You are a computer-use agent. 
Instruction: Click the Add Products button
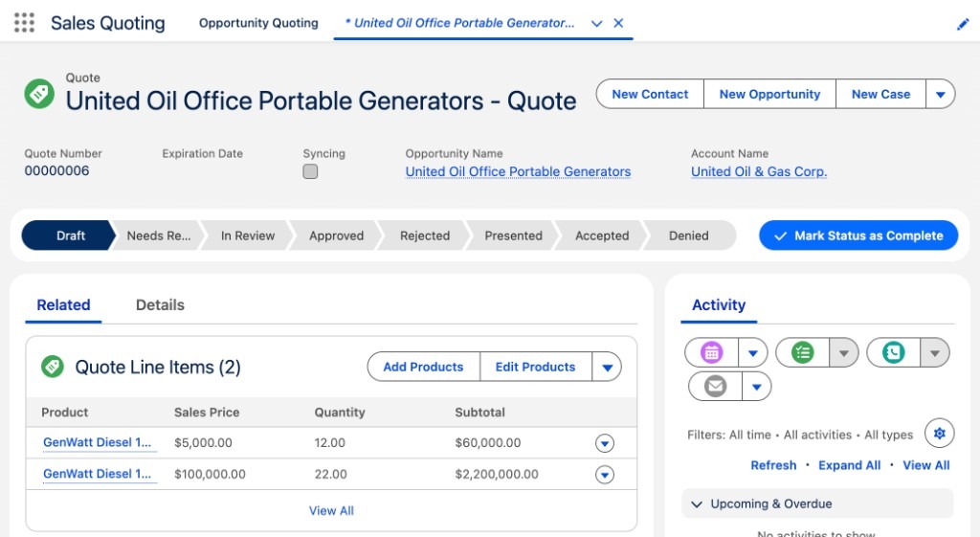click(x=423, y=367)
